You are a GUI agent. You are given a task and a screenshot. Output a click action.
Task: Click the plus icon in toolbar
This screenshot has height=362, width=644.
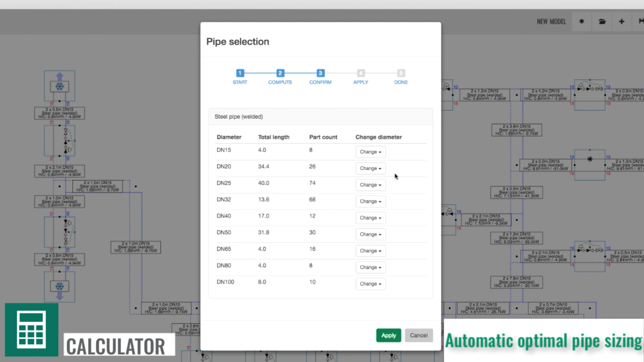(x=622, y=21)
